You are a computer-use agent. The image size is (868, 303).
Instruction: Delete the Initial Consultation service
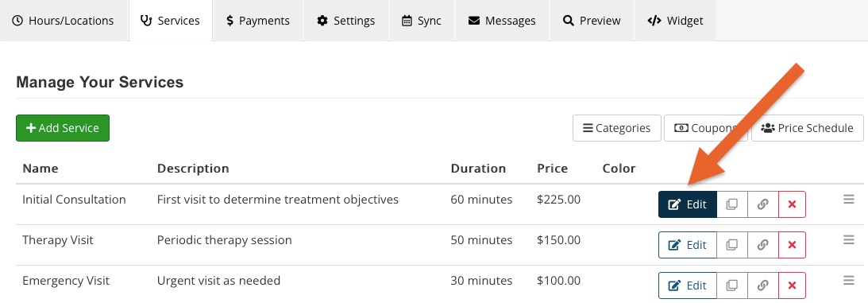(793, 204)
